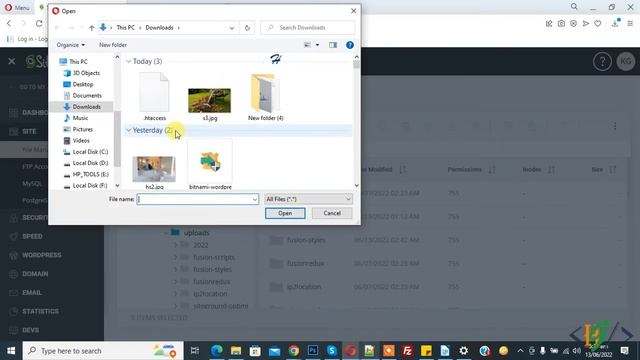Open Opera downloads icon
The image size is (640, 360).
click(615, 24)
